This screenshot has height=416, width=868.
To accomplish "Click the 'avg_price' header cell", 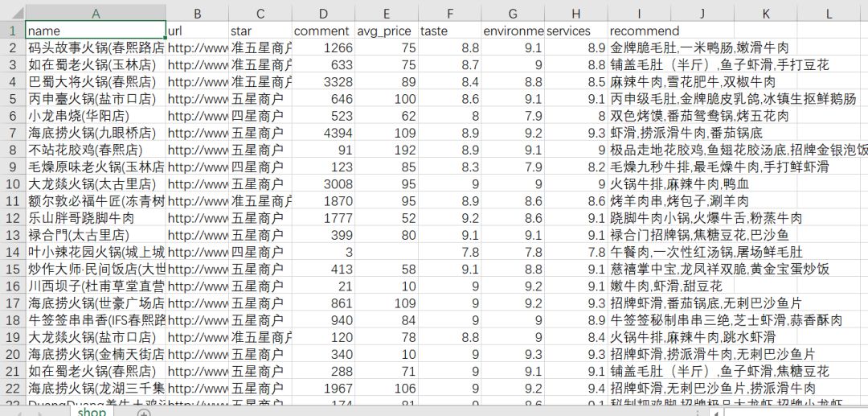I will click(x=387, y=31).
